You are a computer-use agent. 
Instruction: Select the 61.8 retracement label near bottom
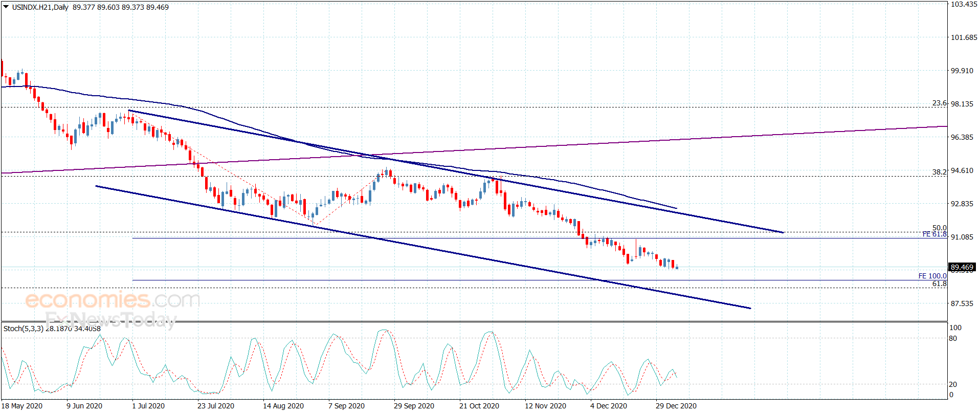[939, 284]
